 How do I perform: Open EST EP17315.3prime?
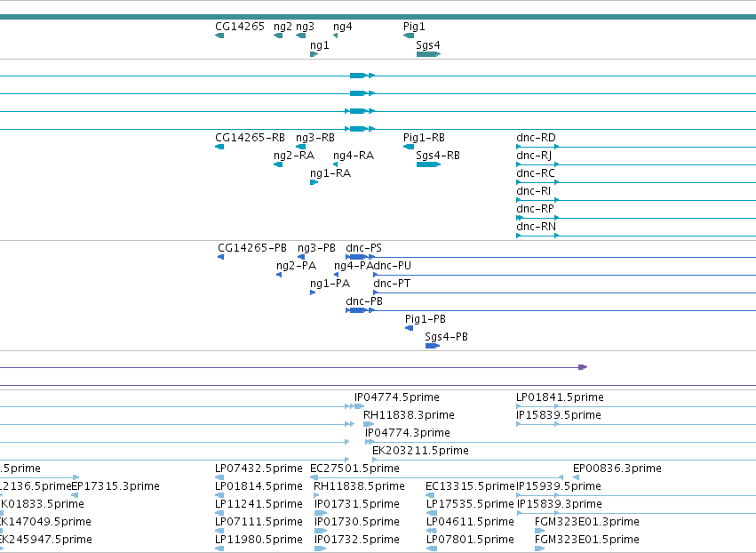[x=115, y=487]
